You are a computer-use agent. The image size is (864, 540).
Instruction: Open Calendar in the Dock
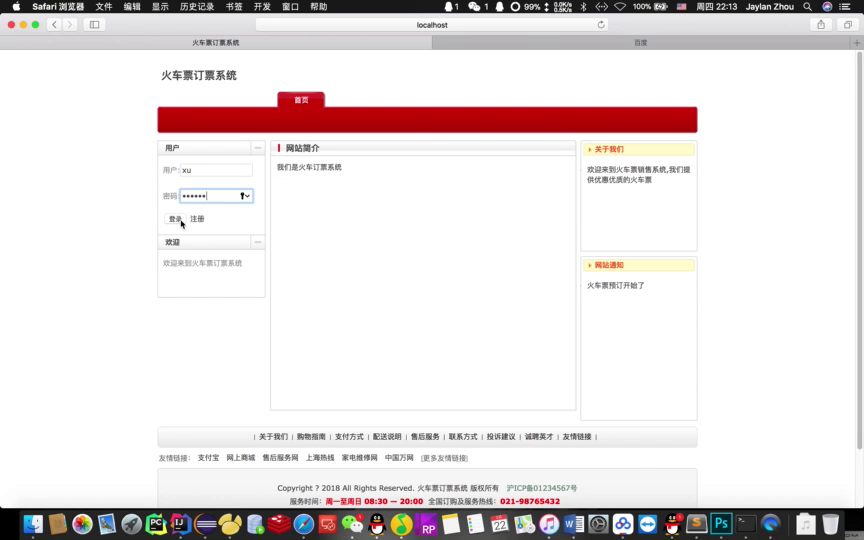coord(500,524)
